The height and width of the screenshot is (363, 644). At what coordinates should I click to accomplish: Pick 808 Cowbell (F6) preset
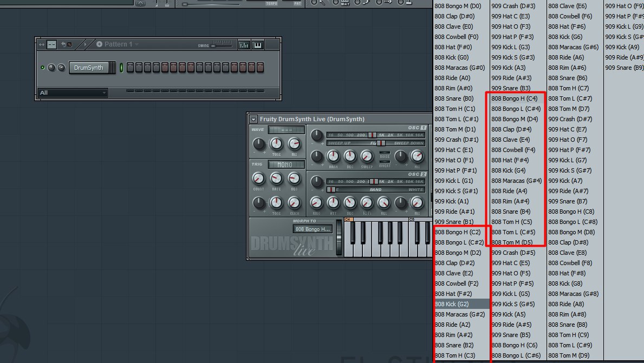coord(570,16)
